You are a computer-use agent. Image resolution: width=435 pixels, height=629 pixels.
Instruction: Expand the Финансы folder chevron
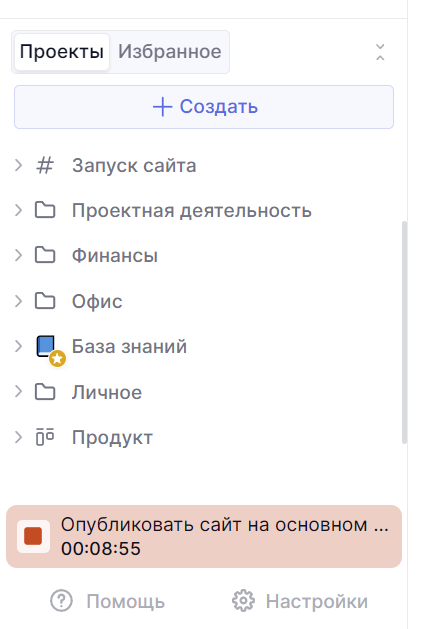click(18, 255)
